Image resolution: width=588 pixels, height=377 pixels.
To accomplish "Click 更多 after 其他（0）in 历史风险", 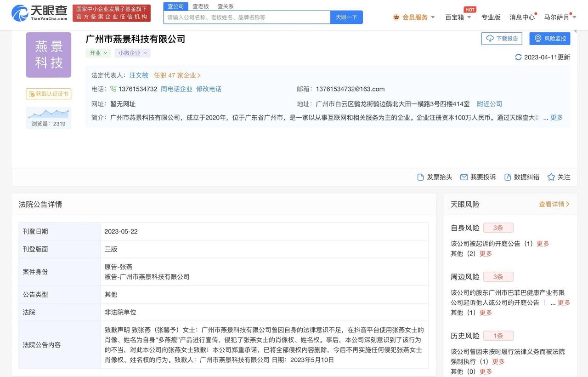I will (486, 371).
